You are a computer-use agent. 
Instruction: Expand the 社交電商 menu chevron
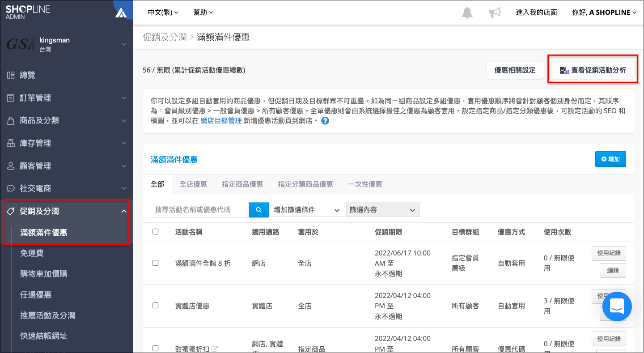(124, 188)
